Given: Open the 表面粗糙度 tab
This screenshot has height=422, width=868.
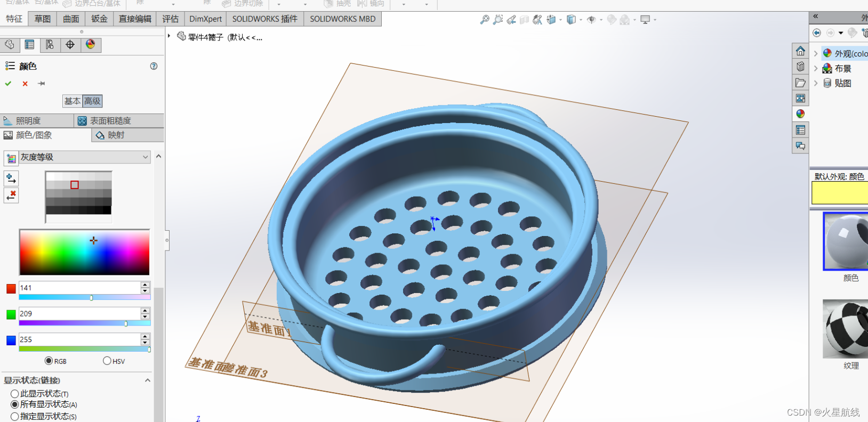Looking at the screenshot, I should point(119,121).
